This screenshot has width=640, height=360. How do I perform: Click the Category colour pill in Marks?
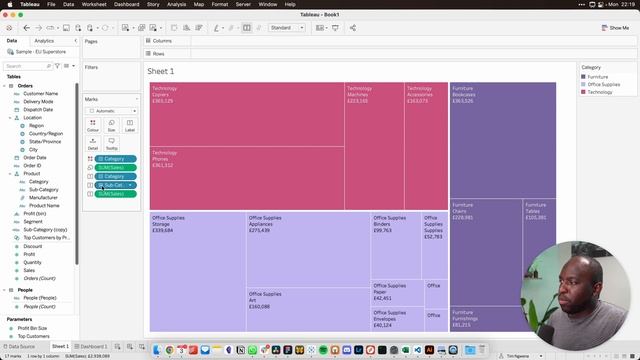116,159
